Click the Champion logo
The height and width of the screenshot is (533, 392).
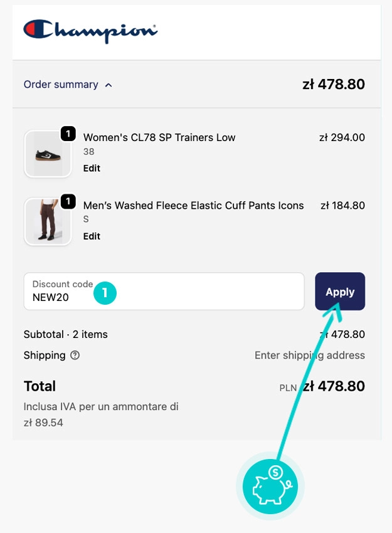(x=90, y=31)
